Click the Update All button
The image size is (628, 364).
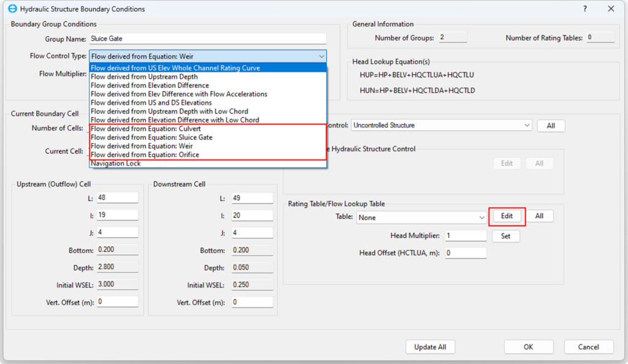(430, 347)
